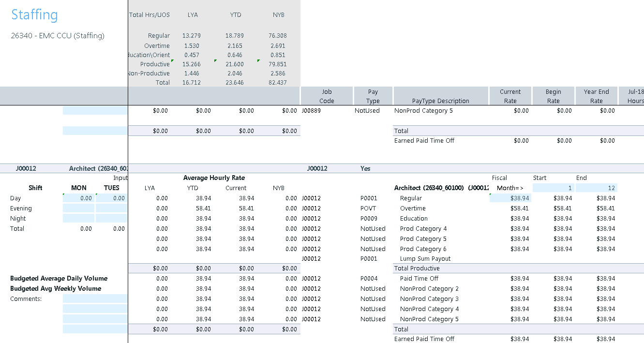644x343 pixels.
Task: Click 'Budgeted Avg Weekly Volume' label
Action: (56, 289)
